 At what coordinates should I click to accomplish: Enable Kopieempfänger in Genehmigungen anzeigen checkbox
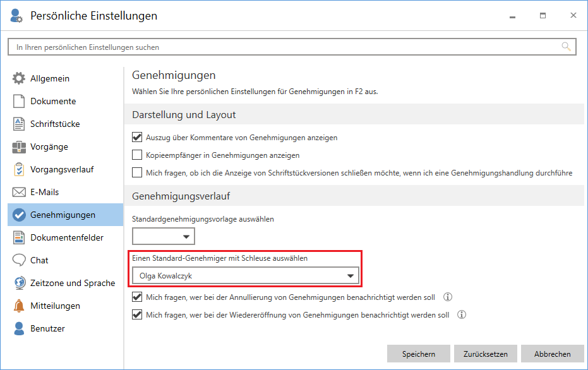[137, 155]
